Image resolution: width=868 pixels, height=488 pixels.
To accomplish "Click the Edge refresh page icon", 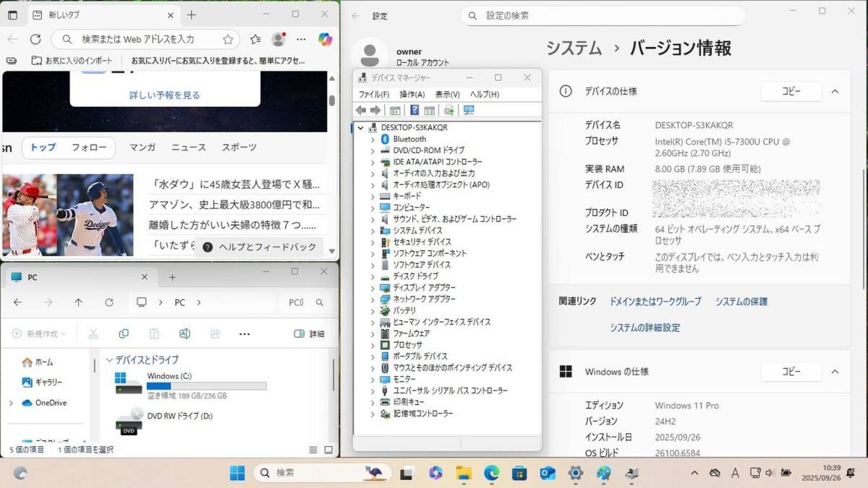I will (35, 39).
